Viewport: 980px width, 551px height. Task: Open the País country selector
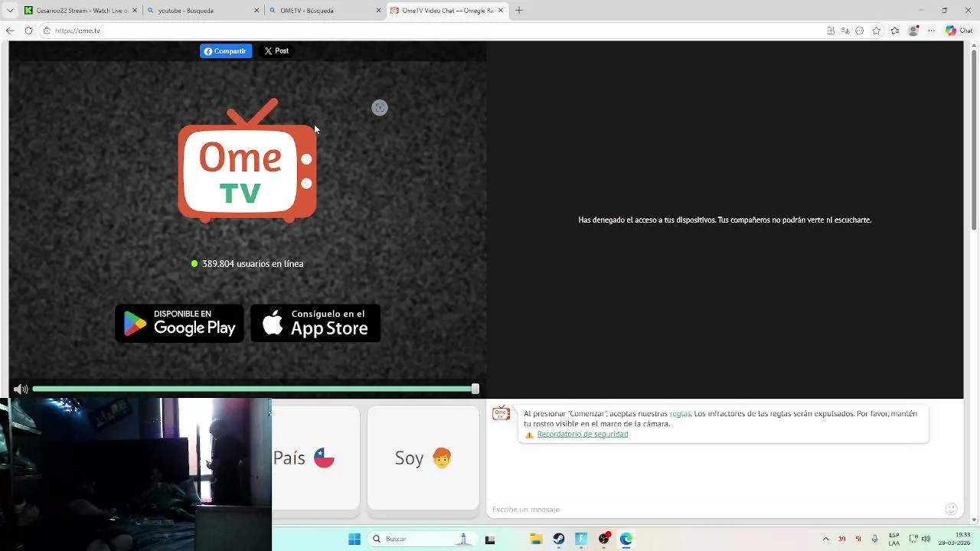(315, 458)
